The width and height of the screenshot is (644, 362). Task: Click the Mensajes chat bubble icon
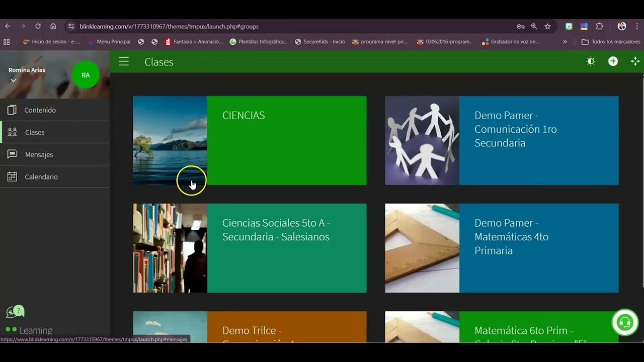tap(12, 154)
